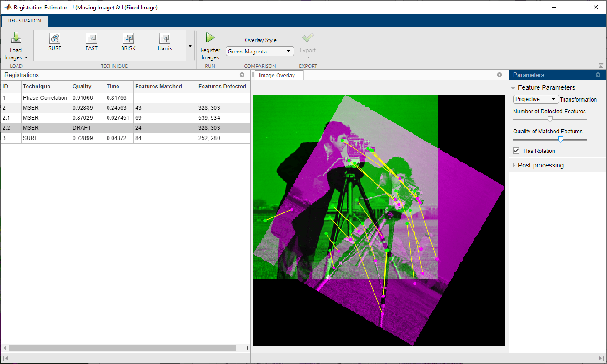Change the Projective transformation dropdown
The image size is (607, 364).
pos(536,99)
